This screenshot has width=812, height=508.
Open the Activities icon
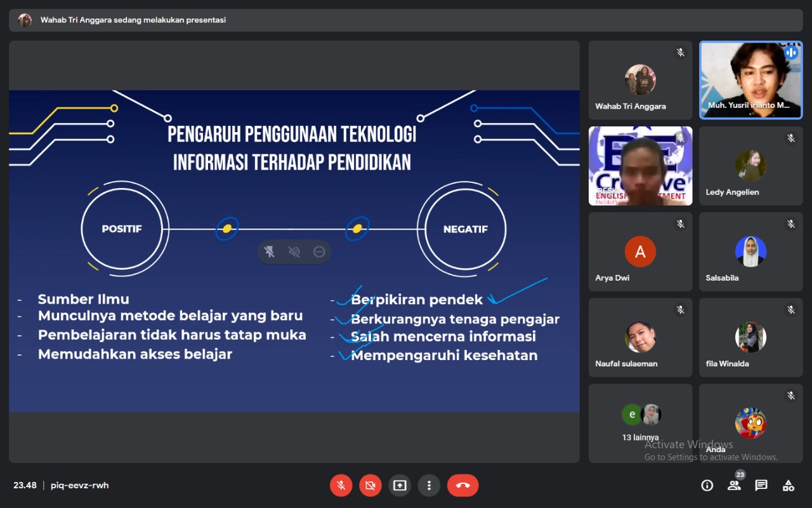(787, 485)
